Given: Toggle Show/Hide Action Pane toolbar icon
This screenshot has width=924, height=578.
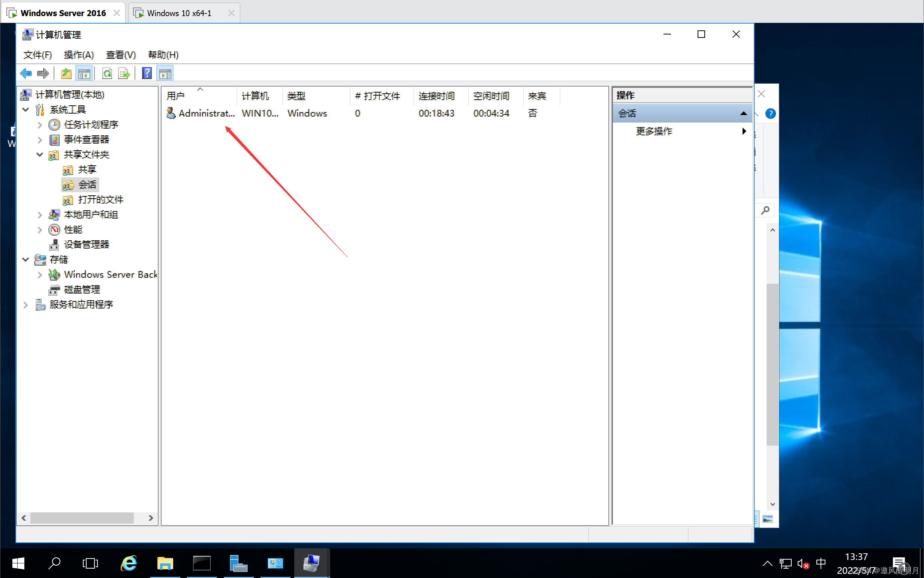Looking at the screenshot, I should point(165,73).
